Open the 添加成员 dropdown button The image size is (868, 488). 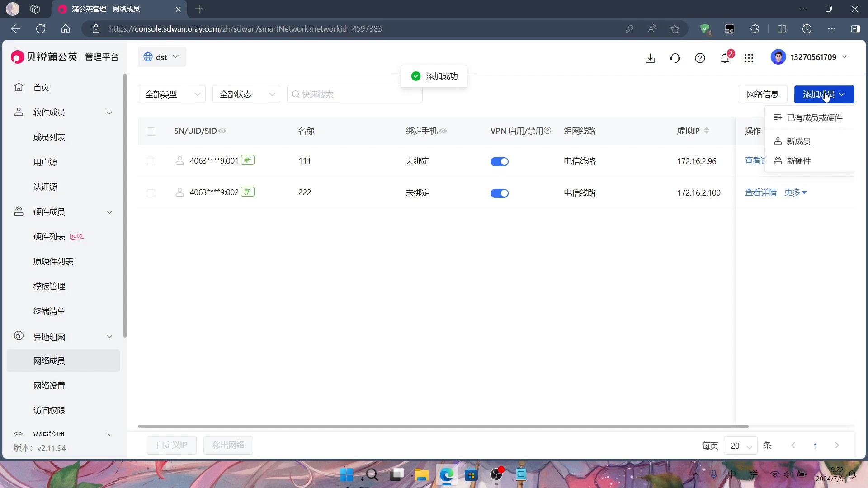[x=824, y=94]
